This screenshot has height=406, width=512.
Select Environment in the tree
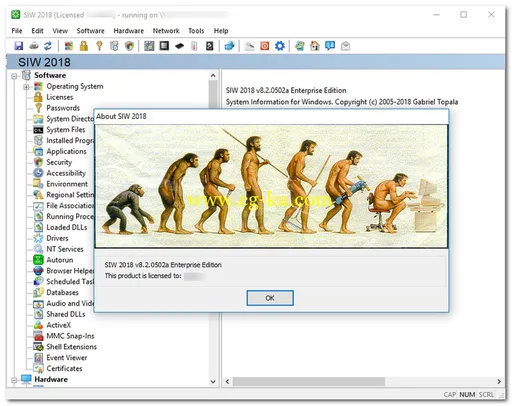click(x=67, y=184)
